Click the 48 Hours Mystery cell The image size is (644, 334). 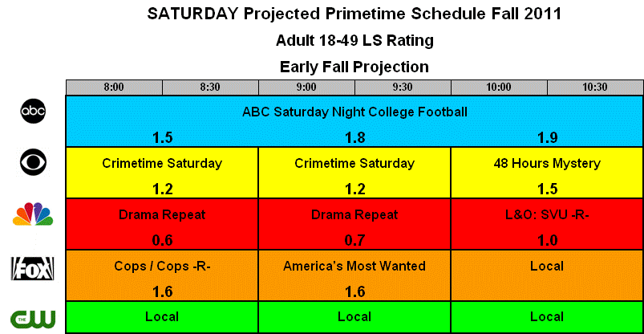point(547,173)
